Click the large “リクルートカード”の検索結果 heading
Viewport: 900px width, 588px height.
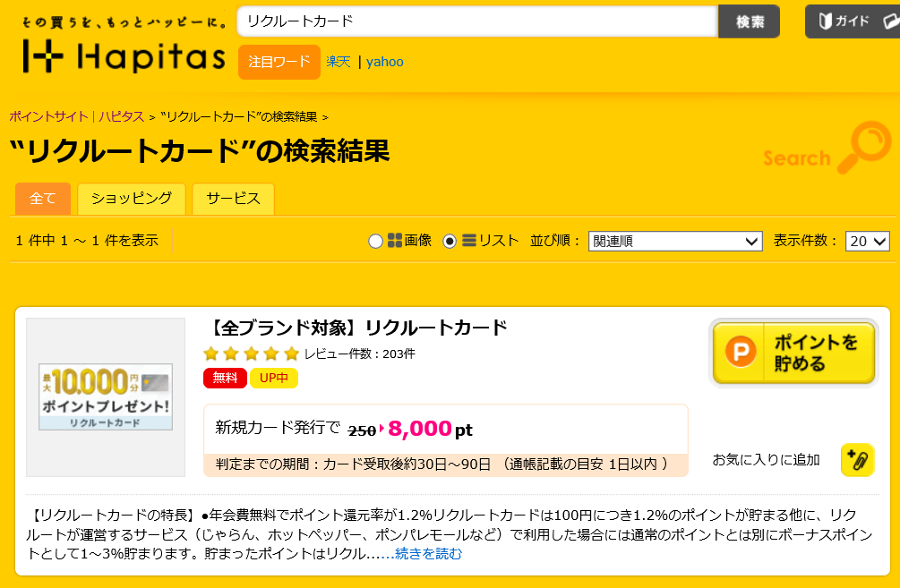point(200,151)
